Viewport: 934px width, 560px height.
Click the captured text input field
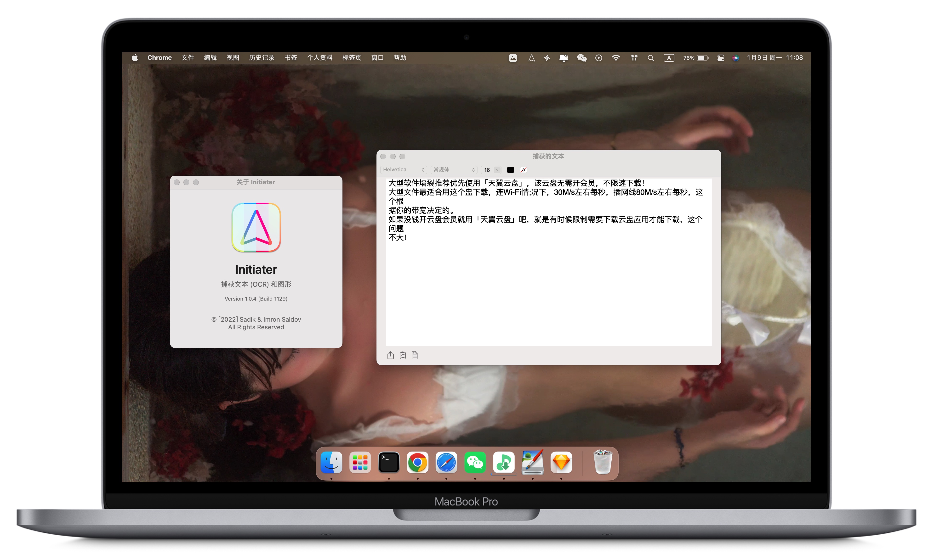point(547,260)
